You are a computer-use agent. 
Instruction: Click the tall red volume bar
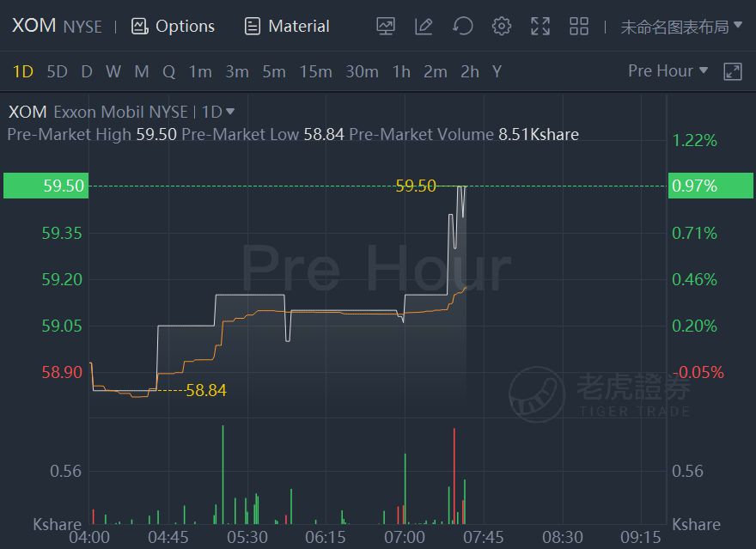[x=454, y=476]
